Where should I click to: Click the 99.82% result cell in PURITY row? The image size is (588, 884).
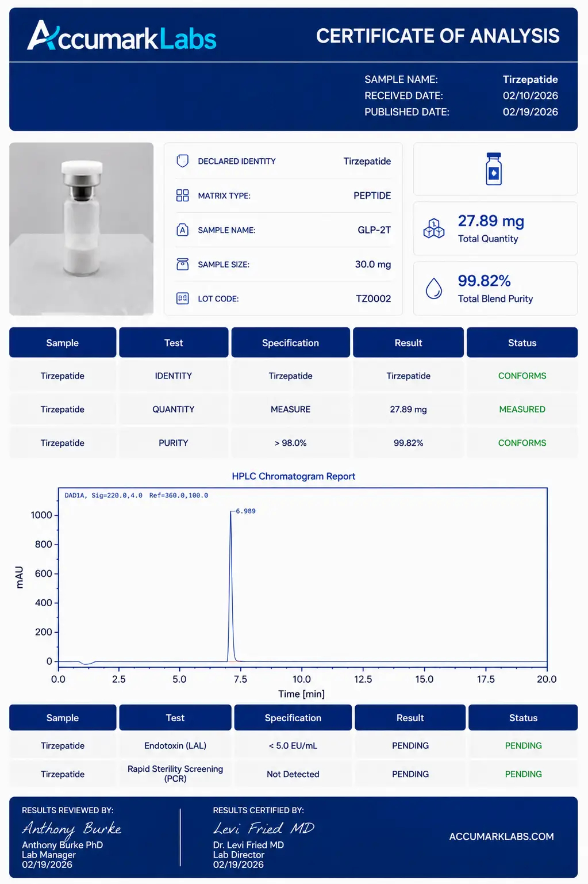point(408,443)
